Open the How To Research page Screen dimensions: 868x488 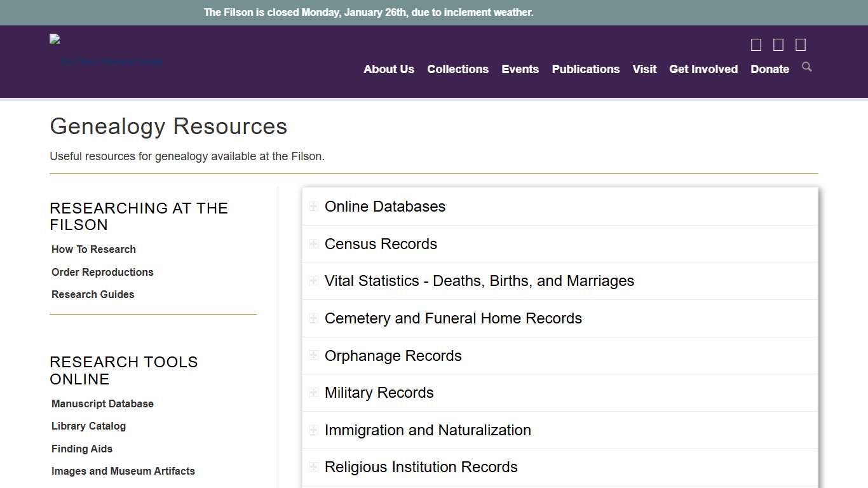click(x=93, y=249)
